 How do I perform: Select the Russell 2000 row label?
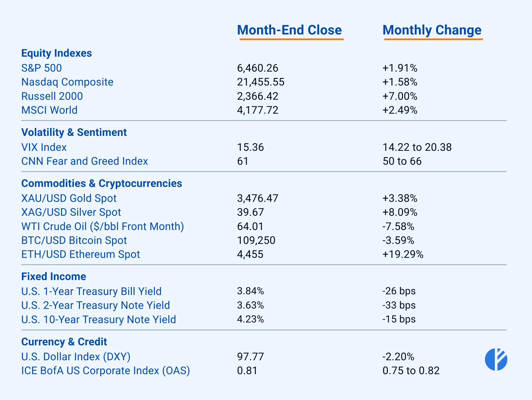point(52,96)
